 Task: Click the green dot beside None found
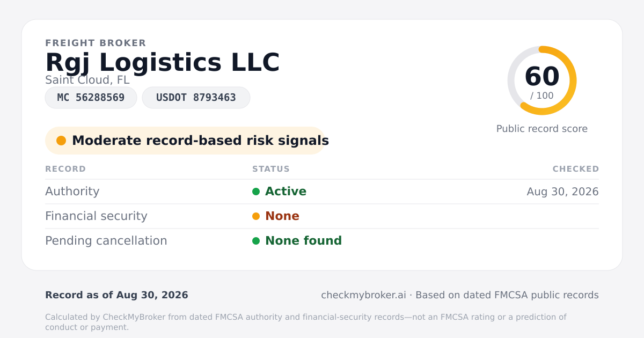pos(256,241)
